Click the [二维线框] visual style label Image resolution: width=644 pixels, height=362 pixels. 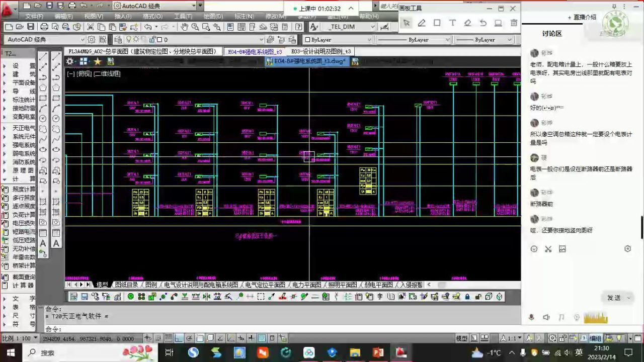pos(107,74)
